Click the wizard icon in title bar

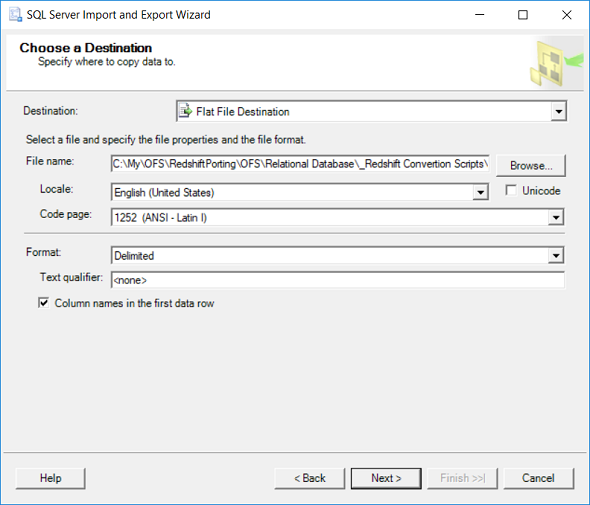(x=15, y=15)
